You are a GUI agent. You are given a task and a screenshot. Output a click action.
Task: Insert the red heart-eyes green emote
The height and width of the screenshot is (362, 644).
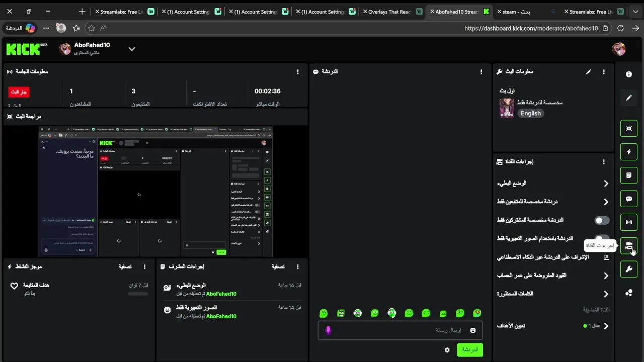(476, 313)
